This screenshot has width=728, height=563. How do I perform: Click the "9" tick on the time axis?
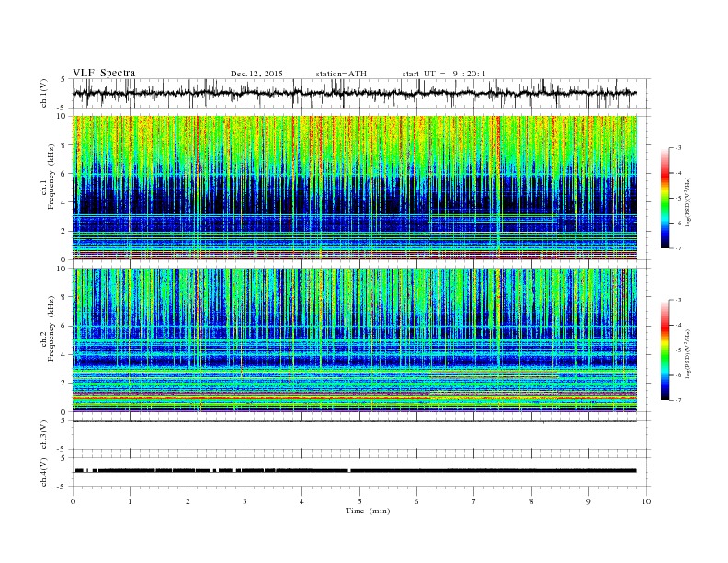588,501
